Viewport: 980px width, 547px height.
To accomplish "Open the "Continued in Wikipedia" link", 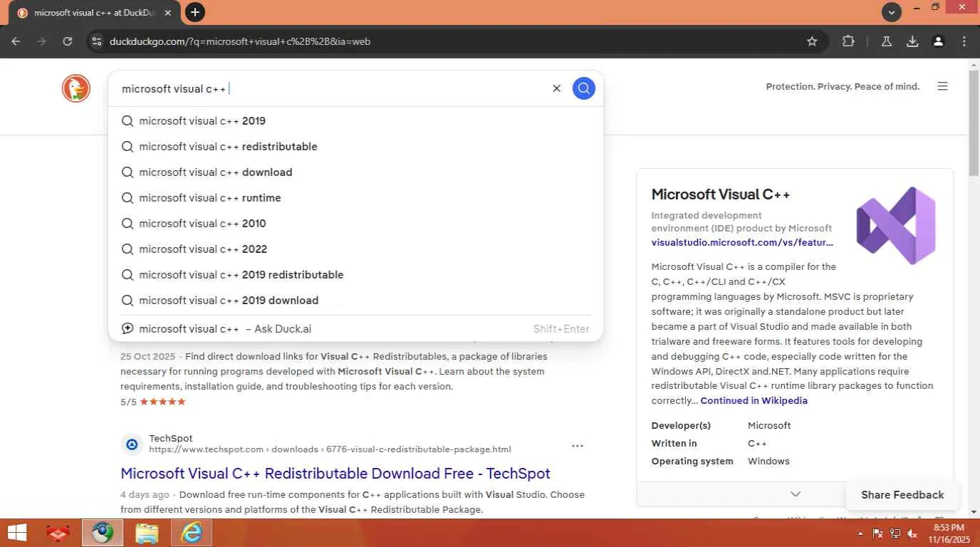I will (754, 400).
